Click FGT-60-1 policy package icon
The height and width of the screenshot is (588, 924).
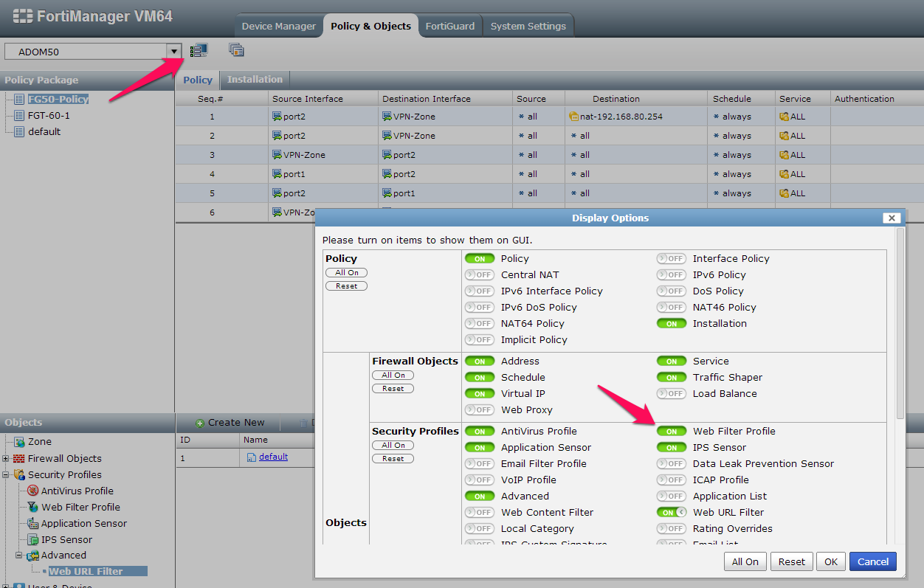click(x=19, y=115)
